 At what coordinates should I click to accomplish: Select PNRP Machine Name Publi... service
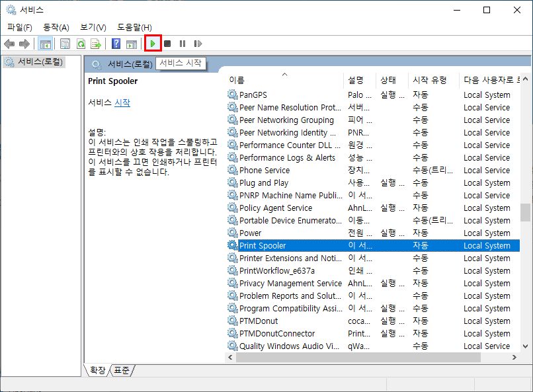click(x=373, y=195)
